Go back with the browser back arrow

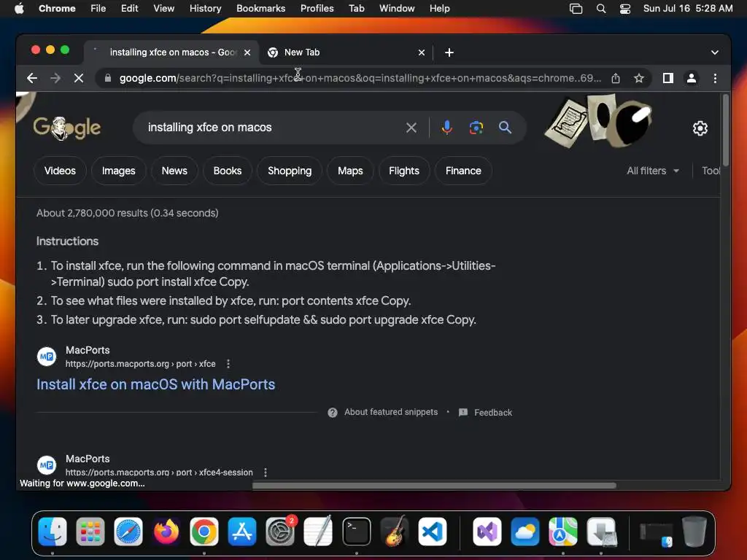click(x=32, y=78)
